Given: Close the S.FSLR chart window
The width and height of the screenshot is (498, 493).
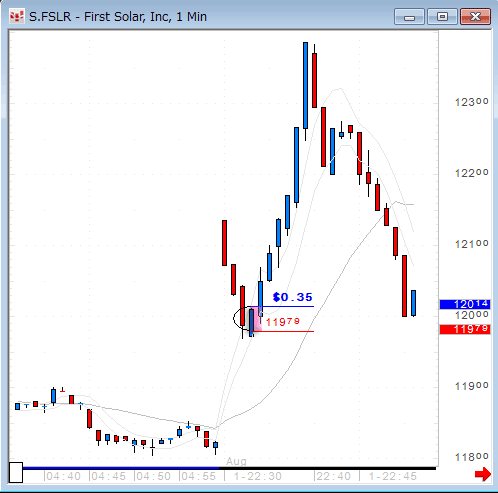Looking at the screenshot, I should coord(475,17).
